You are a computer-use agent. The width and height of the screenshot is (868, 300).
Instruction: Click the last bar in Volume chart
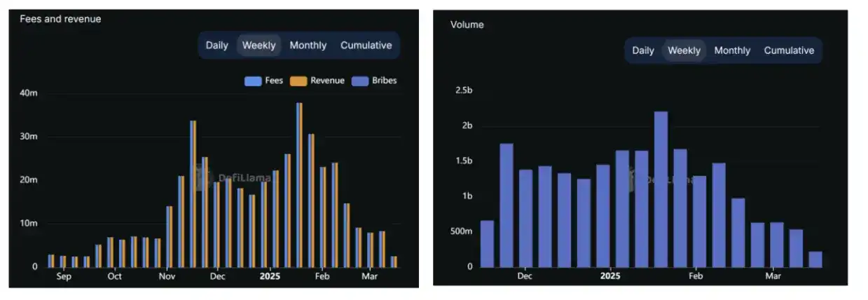pos(815,259)
